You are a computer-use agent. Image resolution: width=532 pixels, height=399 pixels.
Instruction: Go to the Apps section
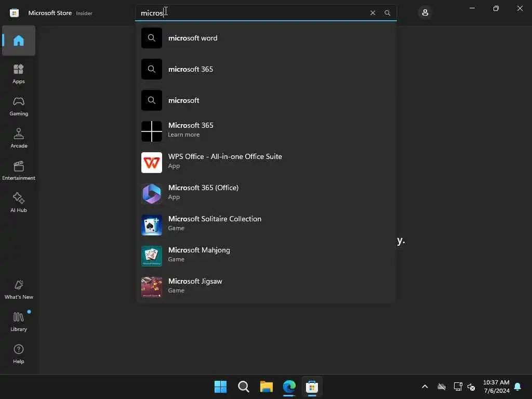[19, 74]
